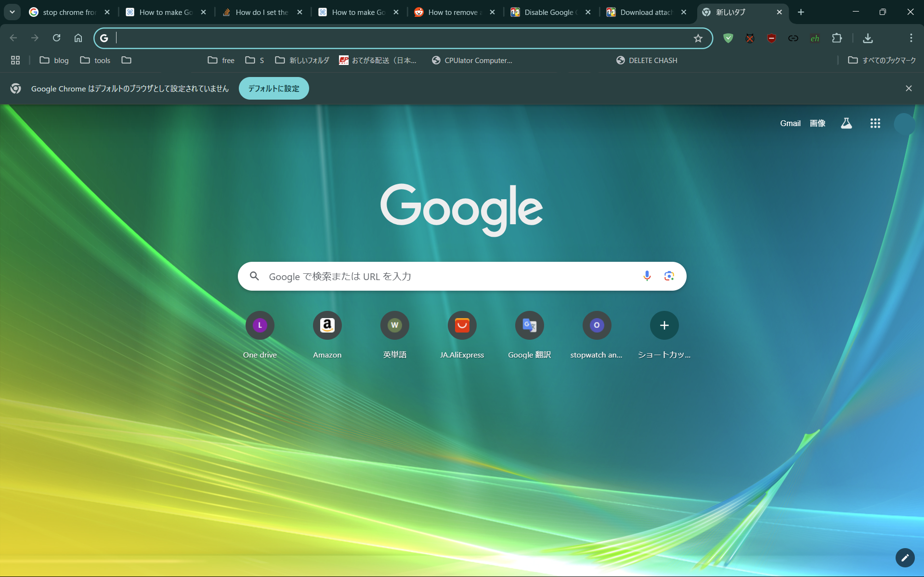The width and height of the screenshot is (924, 577).
Task: Open Gmail link
Action: 790,123
